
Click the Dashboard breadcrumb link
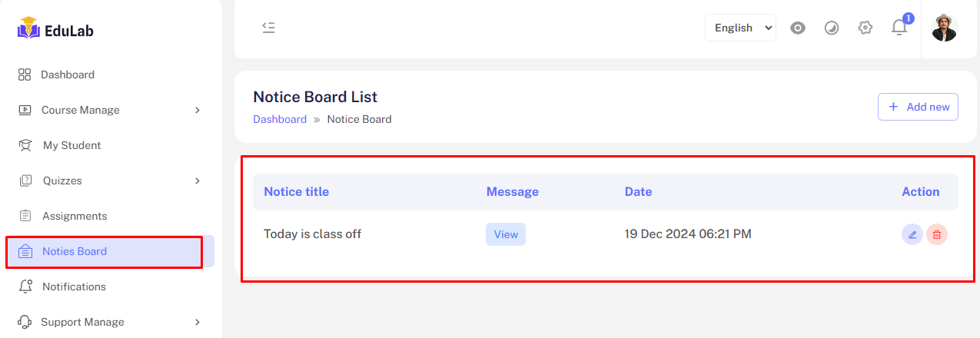coord(280,119)
